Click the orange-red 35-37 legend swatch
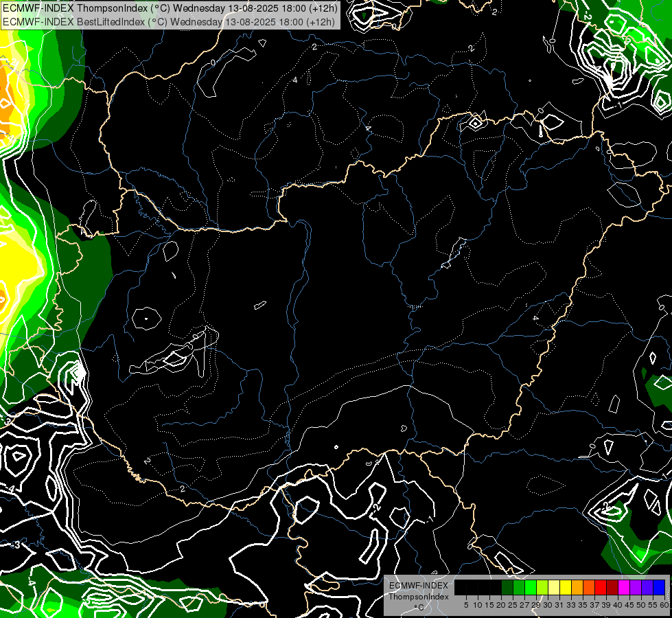 click(x=589, y=587)
